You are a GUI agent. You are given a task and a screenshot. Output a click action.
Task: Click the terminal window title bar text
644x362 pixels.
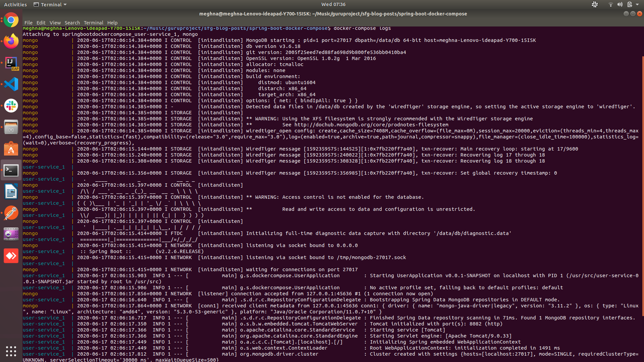pos(333,14)
